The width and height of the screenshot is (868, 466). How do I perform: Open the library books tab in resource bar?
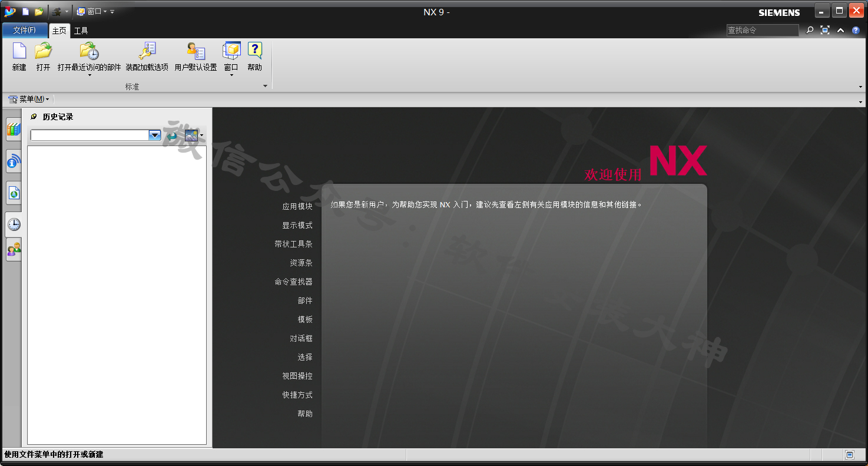coord(14,129)
